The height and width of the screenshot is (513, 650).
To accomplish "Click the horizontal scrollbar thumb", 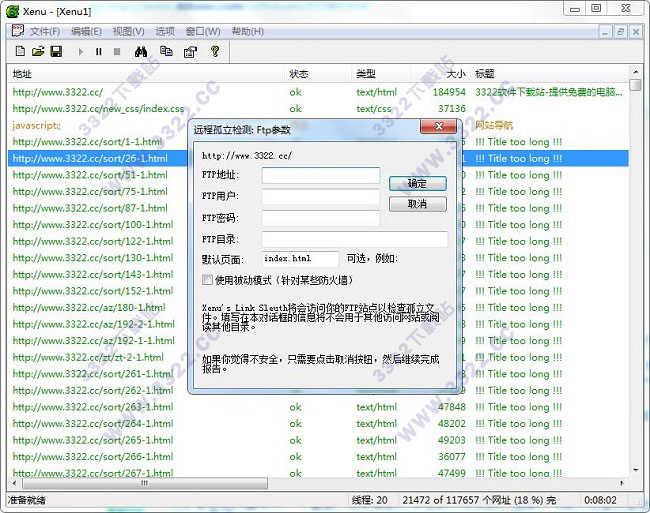I will [145, 483].
